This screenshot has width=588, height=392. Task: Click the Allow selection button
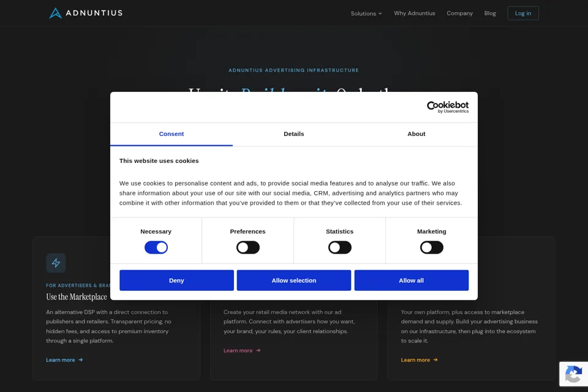293,280
